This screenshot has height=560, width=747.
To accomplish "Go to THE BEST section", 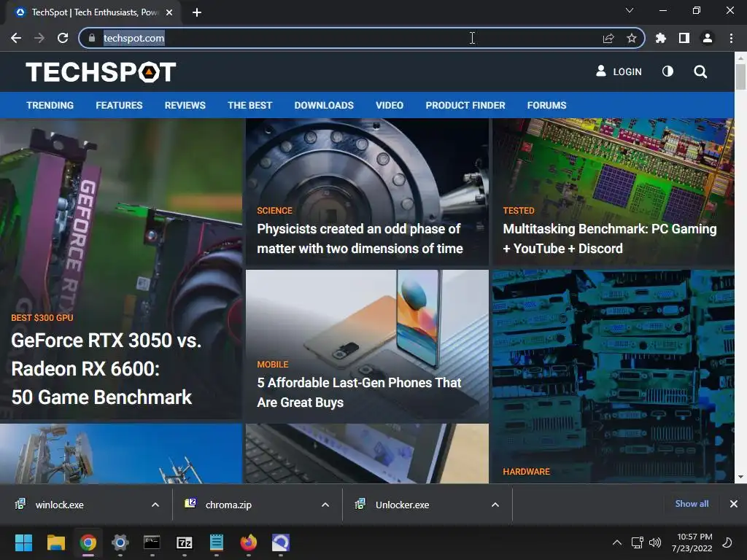I will point(249,105).
